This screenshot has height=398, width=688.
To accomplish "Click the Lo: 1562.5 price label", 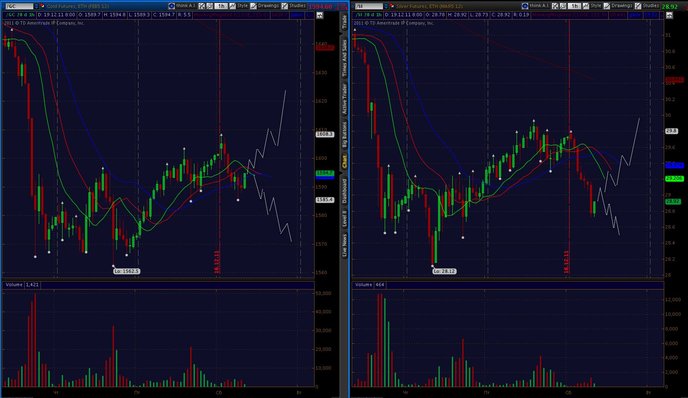I will click(x=126, y=271).
